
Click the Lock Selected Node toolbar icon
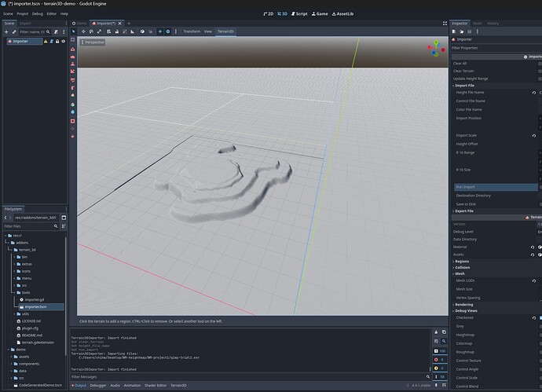[117, 31]
